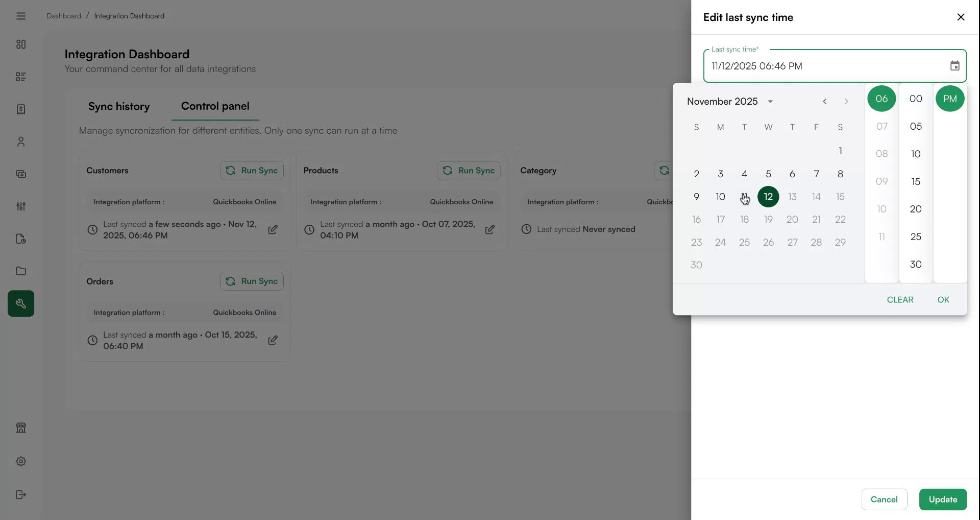The image size is (980, 520).
Task: Select PM in the time picker
Action: pos(949,99)
